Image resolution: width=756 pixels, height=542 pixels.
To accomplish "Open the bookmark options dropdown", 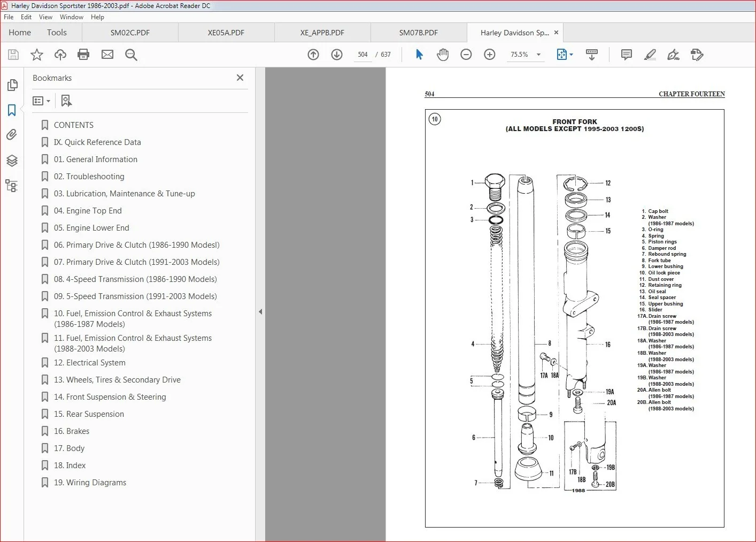I will coord(41,101).
